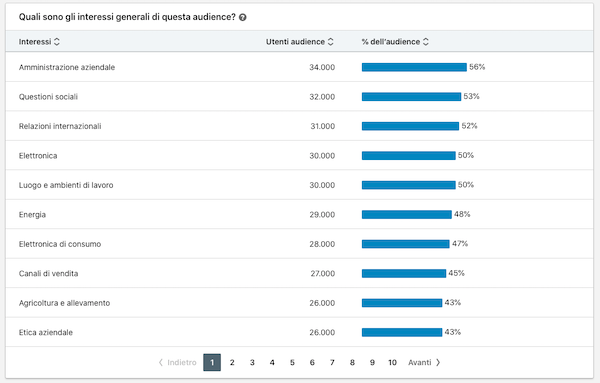Click the title about interessi generali di questa audience

coord(127,17)
